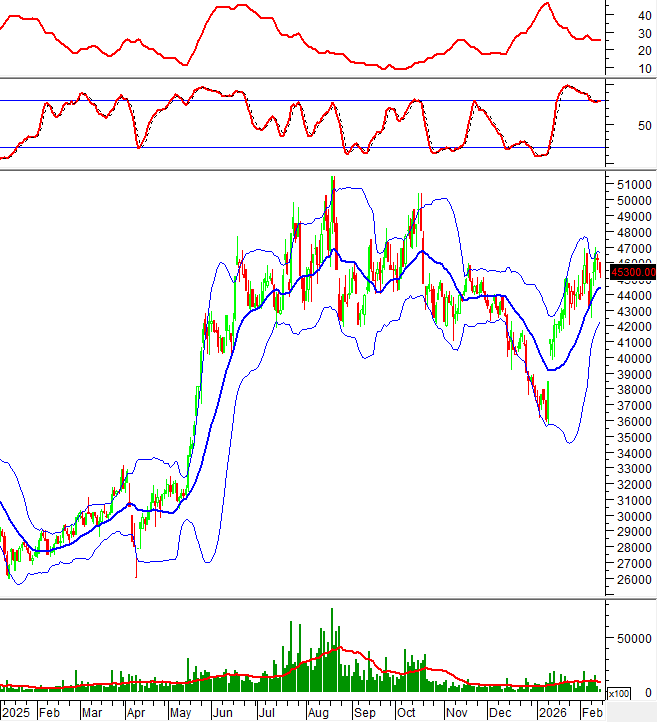The image size is (657, 722).
Task: Click the x100 volume scale label
Action: pos(620,693)
